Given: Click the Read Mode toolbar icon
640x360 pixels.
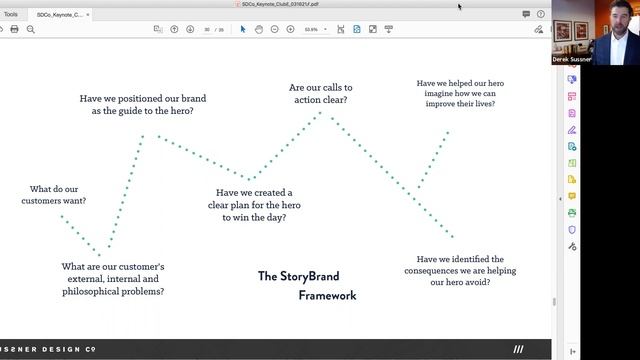Looking at the screenshot, I should [389, 29].
